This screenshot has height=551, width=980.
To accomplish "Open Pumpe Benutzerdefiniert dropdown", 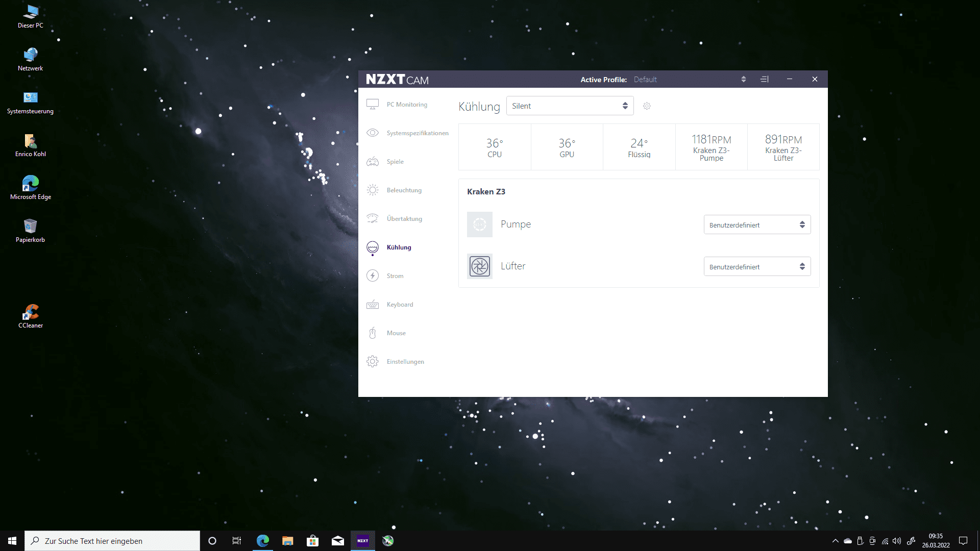I will pos(757,225).
